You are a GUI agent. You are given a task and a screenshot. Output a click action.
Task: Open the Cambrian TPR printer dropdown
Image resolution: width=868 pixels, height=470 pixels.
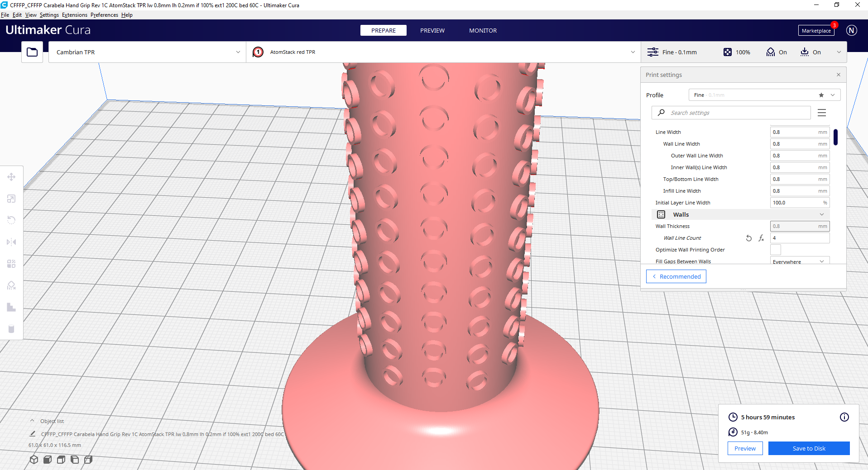pos(147,52)
